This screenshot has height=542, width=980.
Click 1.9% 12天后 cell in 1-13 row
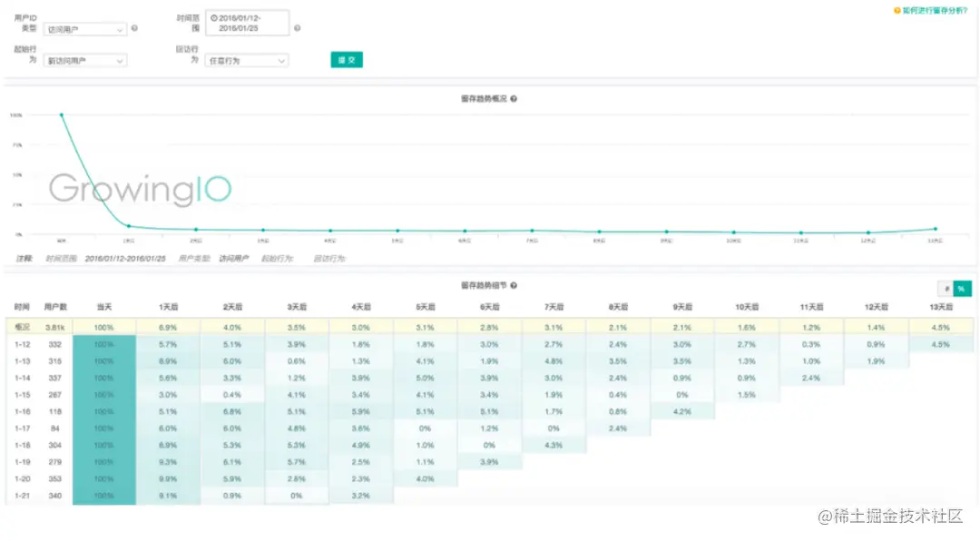(876, 361)
